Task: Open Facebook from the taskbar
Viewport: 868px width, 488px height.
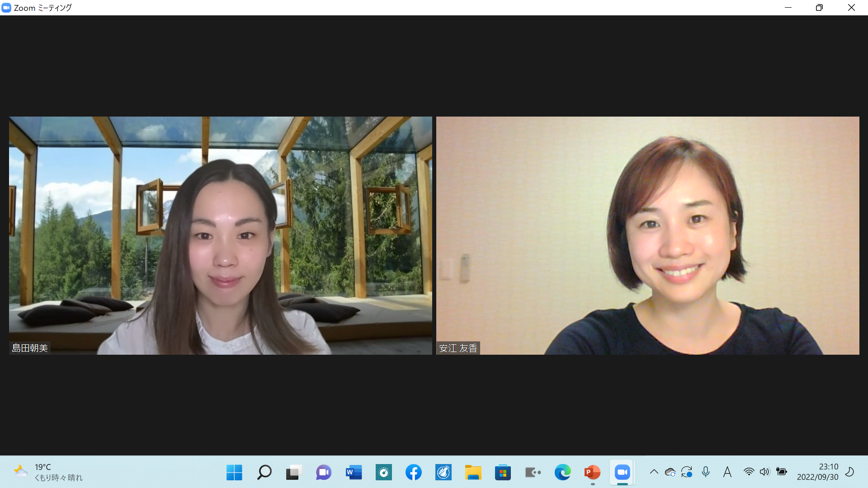Action: [x=413, y=473]
